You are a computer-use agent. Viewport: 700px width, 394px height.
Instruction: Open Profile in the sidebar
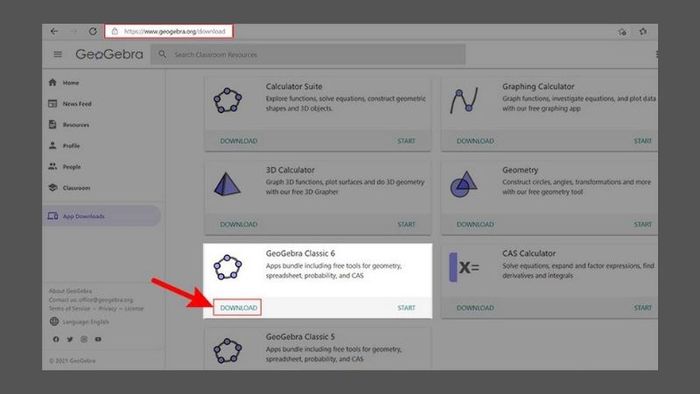click(x=71, y=145)
